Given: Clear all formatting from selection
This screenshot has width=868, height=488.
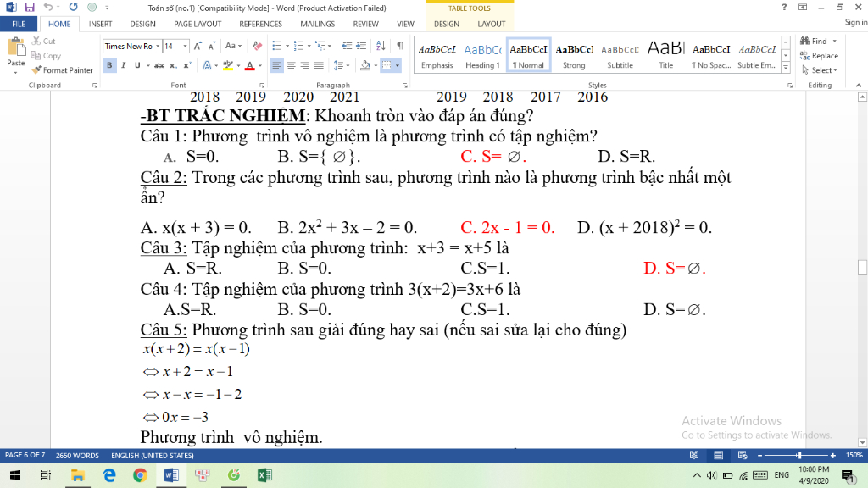Looking at the screenshot, I should pyautogui.click(x=257, y=46).
